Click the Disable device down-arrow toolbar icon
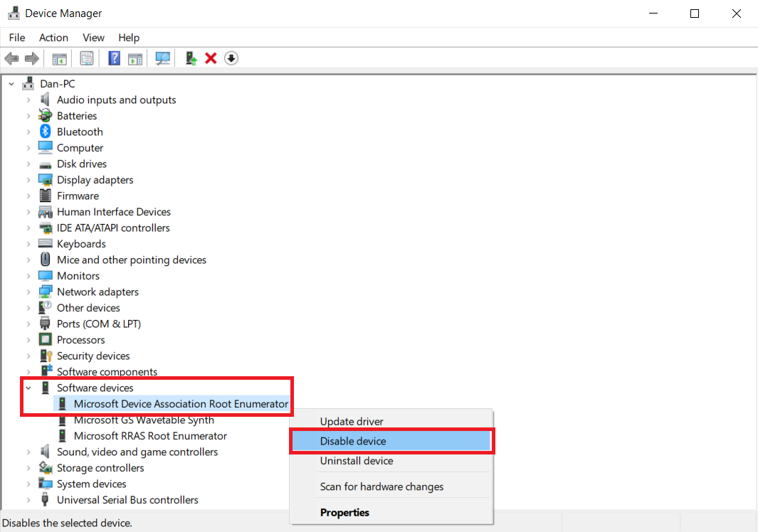 tap(231, 58)
